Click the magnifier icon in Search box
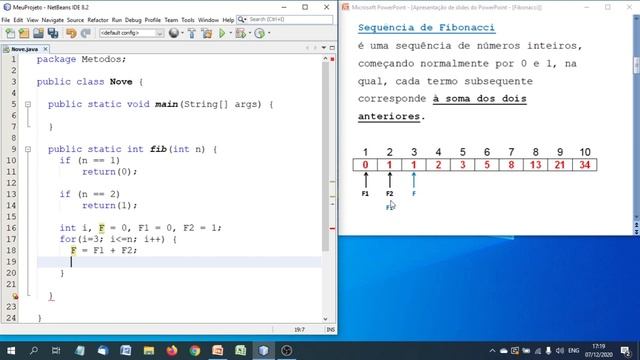The image size is (640, 360). point(242,19)
